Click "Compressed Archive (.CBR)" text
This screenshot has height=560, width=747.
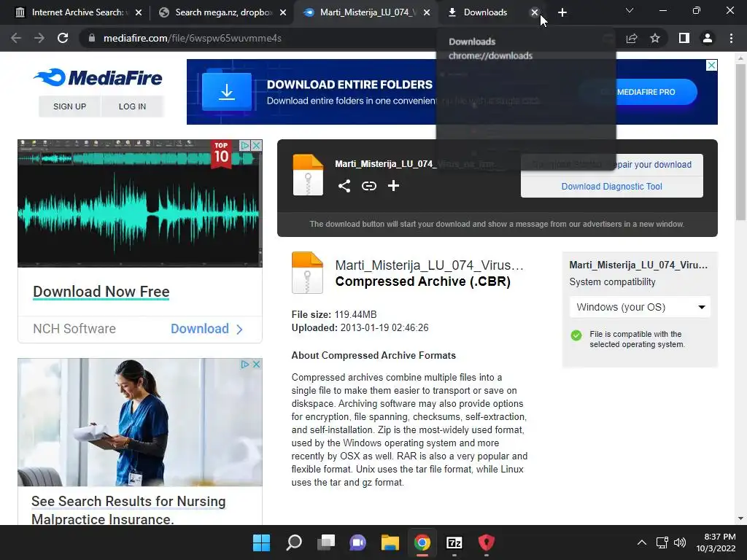[x=422, y=281]
